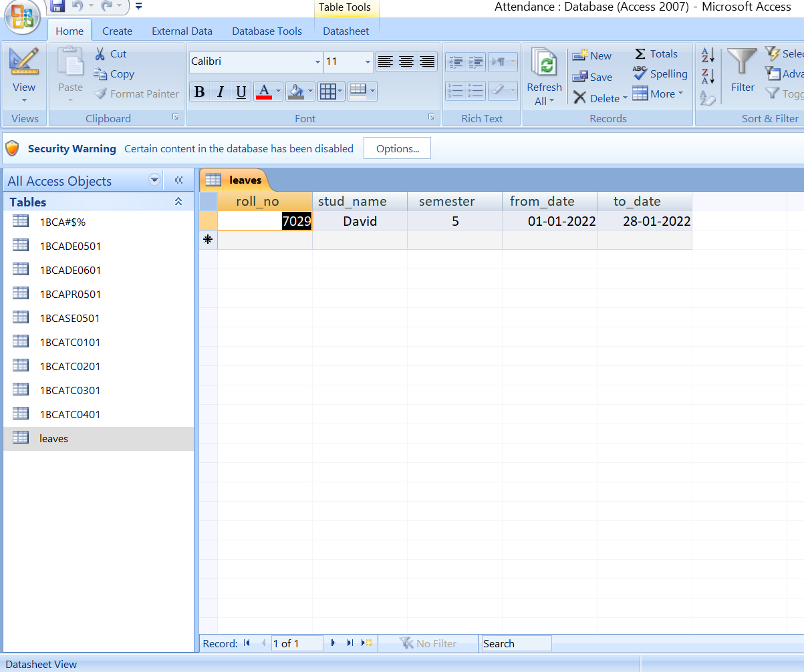
Task: Center the text alignment
Action: (406, 62)
